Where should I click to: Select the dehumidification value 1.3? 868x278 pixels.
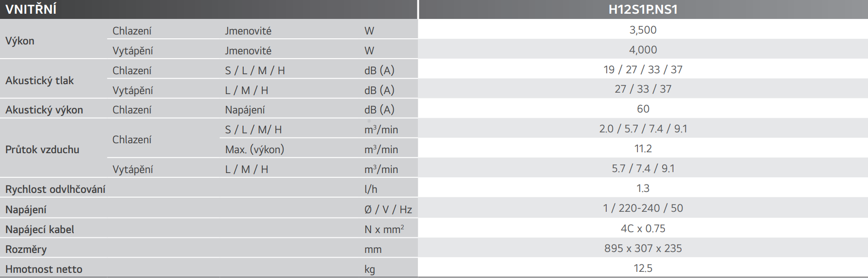click(x=643, y=188)
